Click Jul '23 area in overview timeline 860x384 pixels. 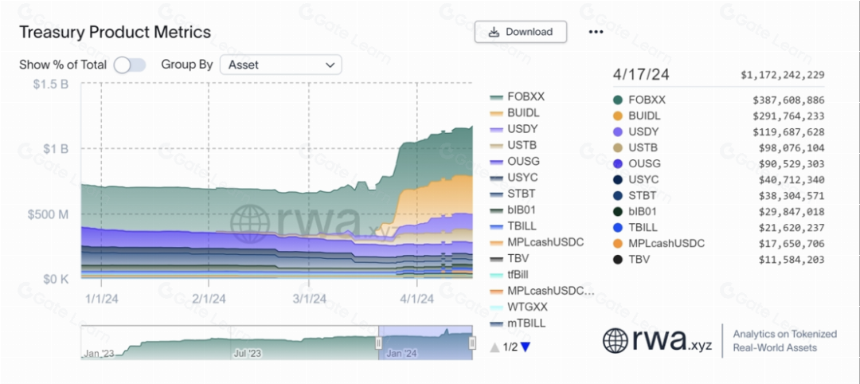pyautogui.click(x=248, y=354)
